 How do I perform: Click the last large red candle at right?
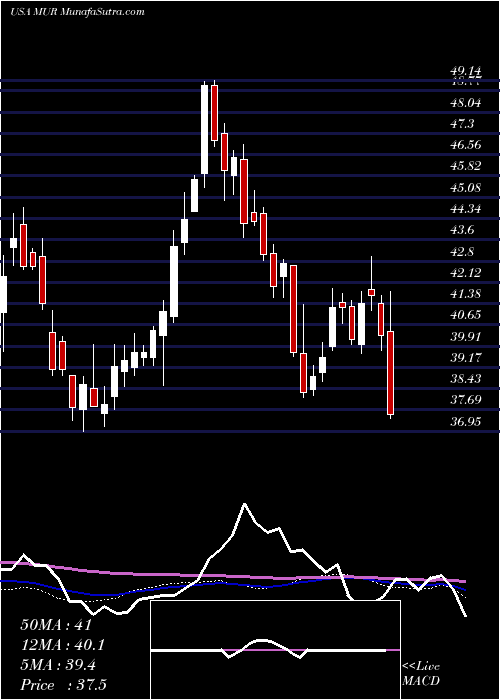[391, 373]
